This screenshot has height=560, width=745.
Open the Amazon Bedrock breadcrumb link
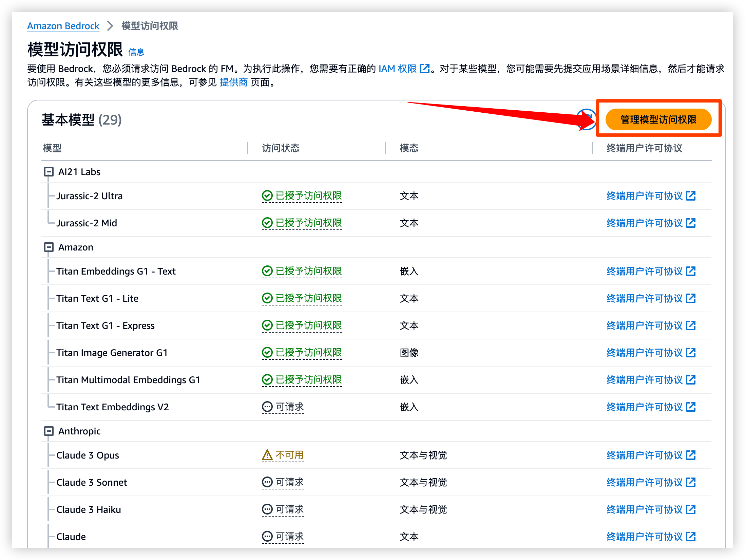63,26
